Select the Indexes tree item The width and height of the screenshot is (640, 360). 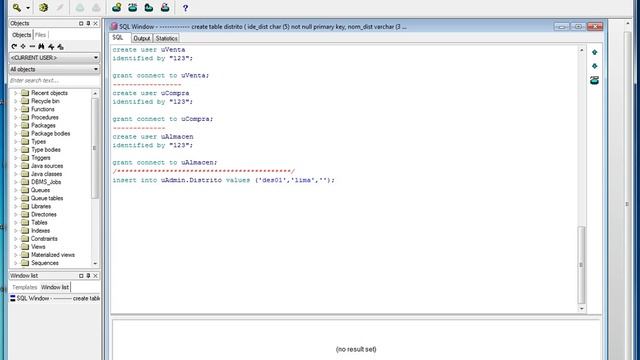[x=40, y=231]
